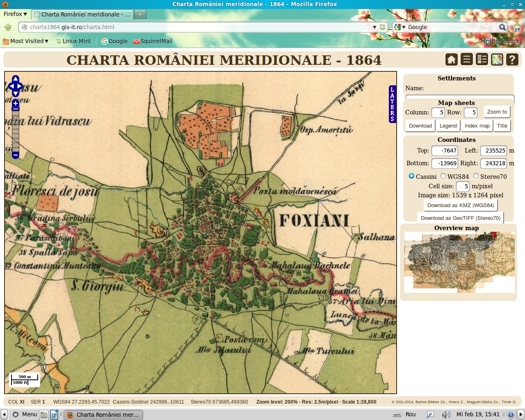The height and width of the screenshot is (420, 525).
Task: Open the list menu icon in header
Action: tap(467, 59)
